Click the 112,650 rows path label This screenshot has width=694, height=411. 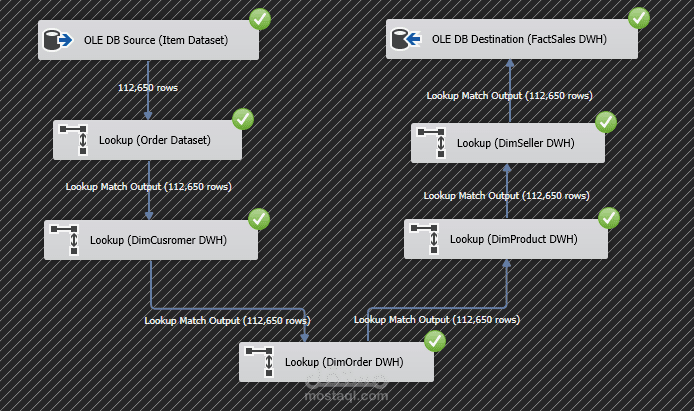point(148,88)
